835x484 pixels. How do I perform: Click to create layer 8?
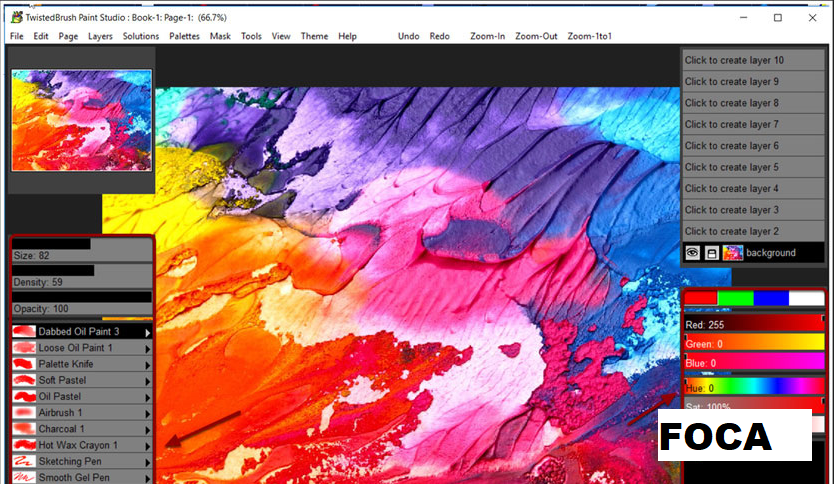[x=753, y=103]
